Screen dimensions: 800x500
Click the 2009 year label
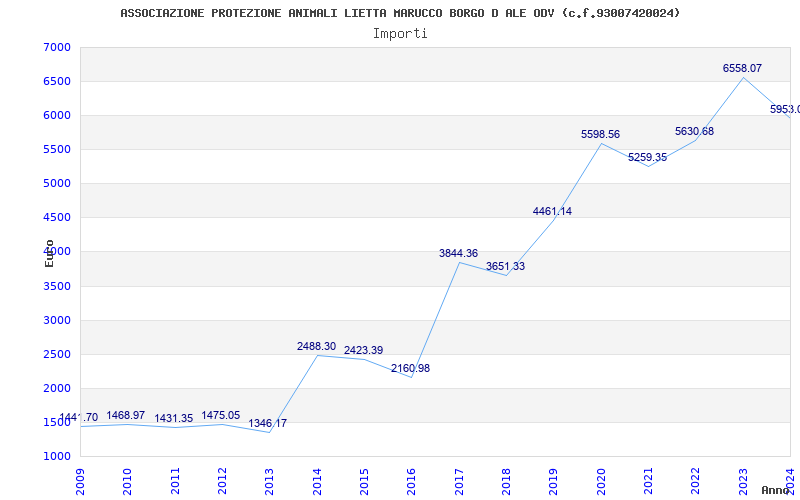pos(80,482)
